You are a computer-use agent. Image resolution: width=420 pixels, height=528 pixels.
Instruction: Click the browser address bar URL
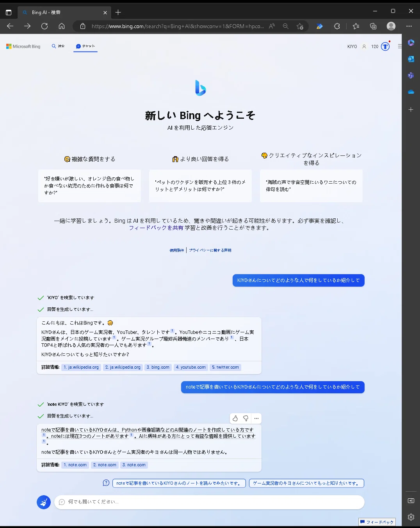tap(178, 26)
